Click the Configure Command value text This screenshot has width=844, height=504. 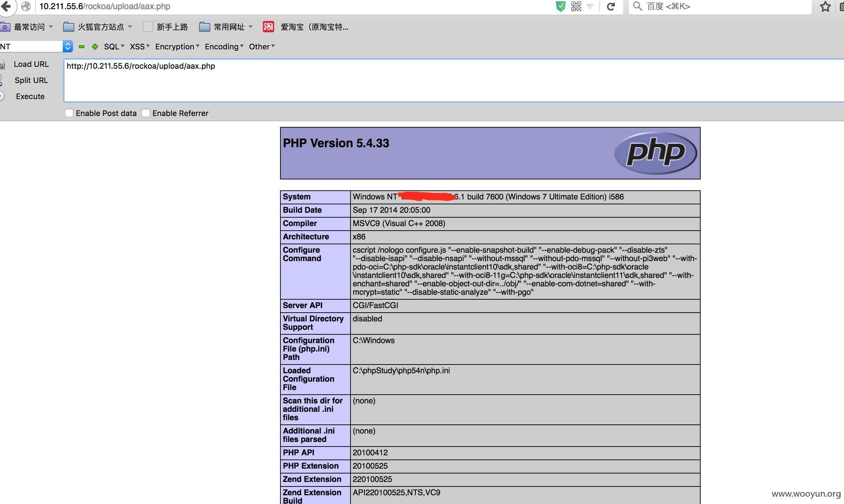click(x=525, y=271)
